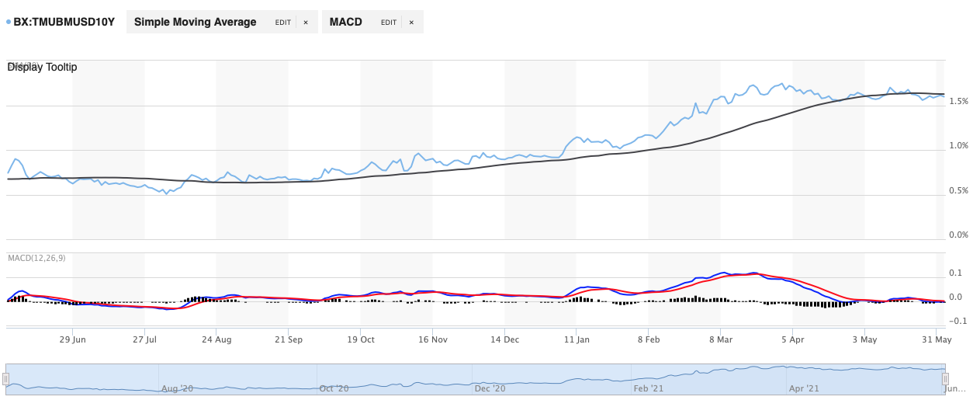Select the Simple Moving Average chip label
This screenshot has height=407, width=980.
tap(195, 22)
